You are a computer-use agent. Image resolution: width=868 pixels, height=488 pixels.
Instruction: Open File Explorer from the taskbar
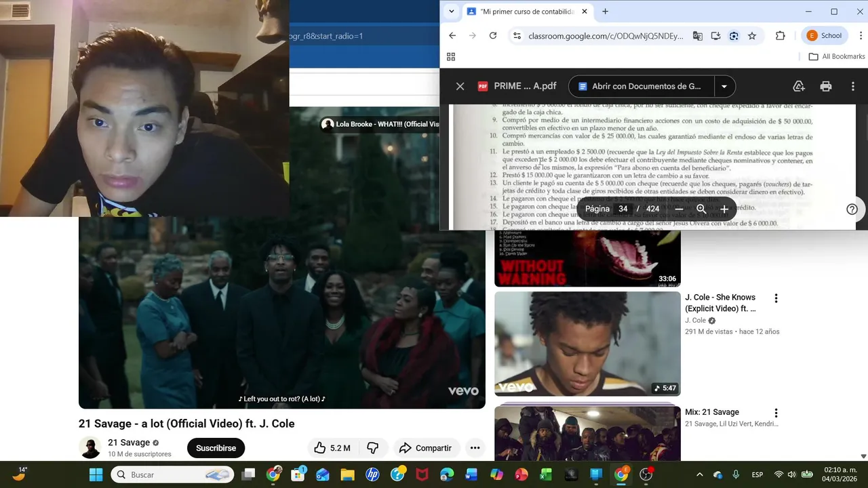tap(347, 474)
